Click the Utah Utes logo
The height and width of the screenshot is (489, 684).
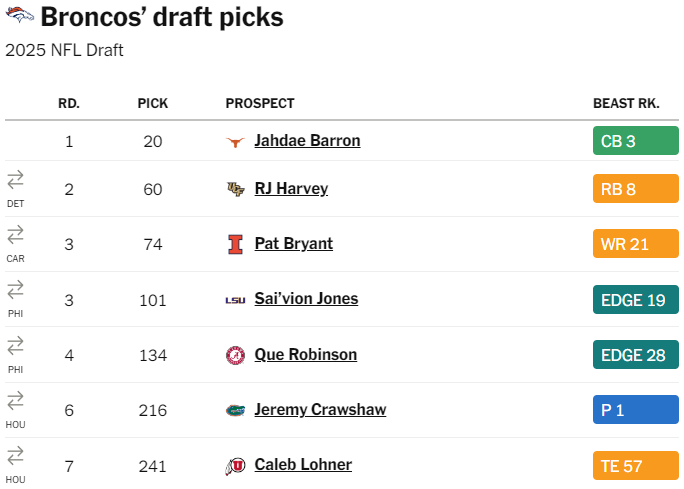pyautogui.click(x=235, y=465)
